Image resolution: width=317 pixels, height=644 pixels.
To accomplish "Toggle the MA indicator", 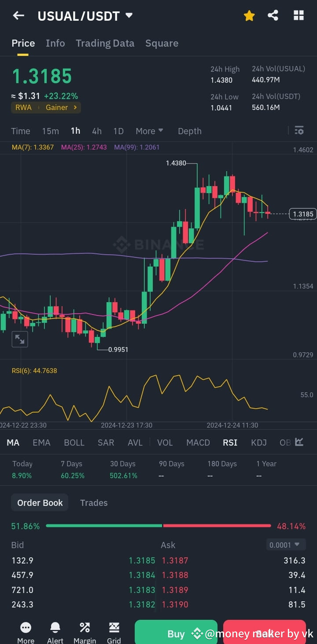I will tap(13, 443).
